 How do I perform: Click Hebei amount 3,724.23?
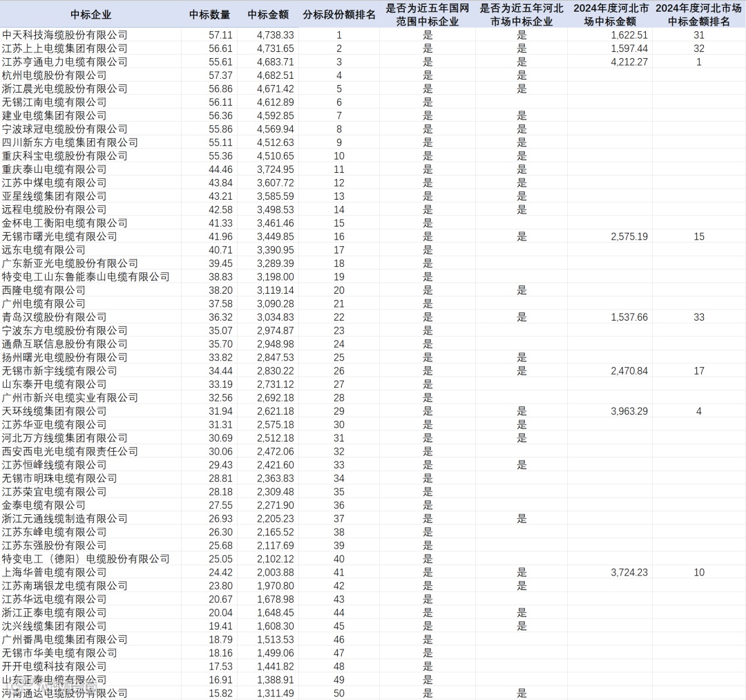click(x=629, y=572)
